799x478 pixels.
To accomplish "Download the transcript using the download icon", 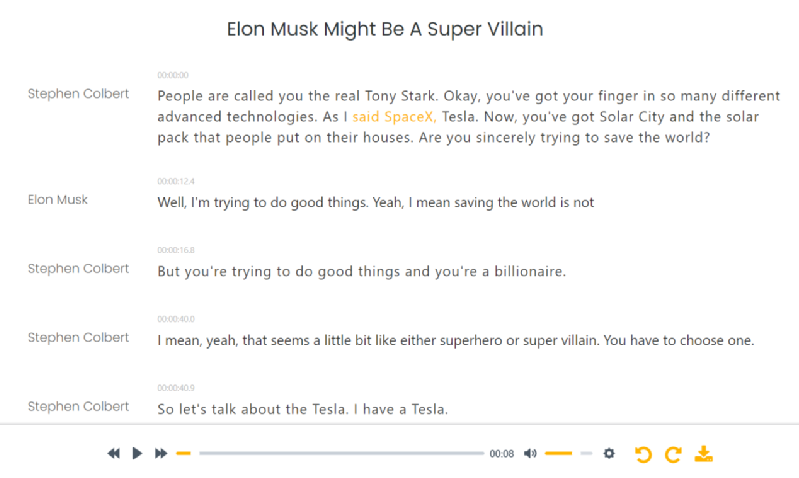I will click(704, 454).
